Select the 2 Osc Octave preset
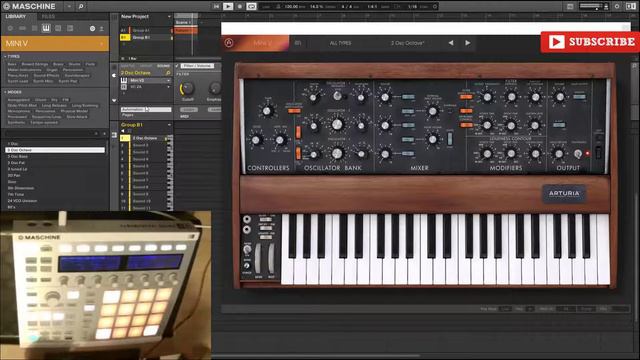This screenshot has width=640, height=360. [x=55, y=150]
